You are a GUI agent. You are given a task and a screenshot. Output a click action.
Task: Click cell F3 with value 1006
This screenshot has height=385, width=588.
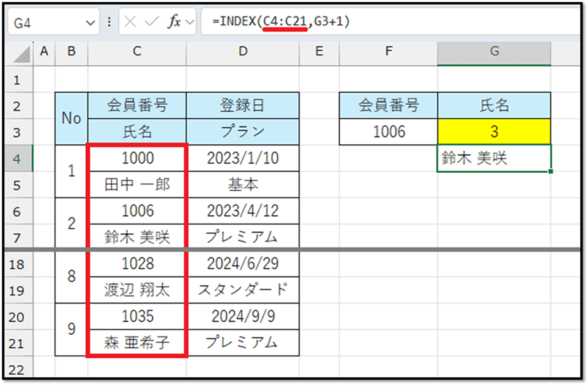pos(388,132)
